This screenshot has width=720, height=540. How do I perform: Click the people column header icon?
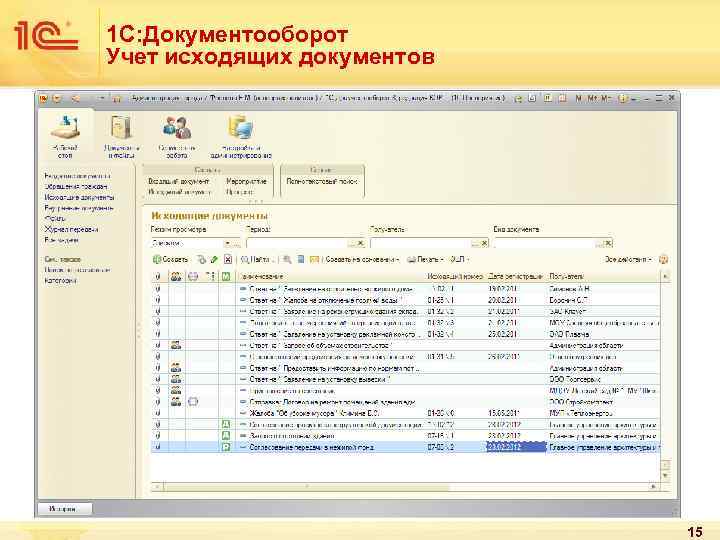(176, 276)
